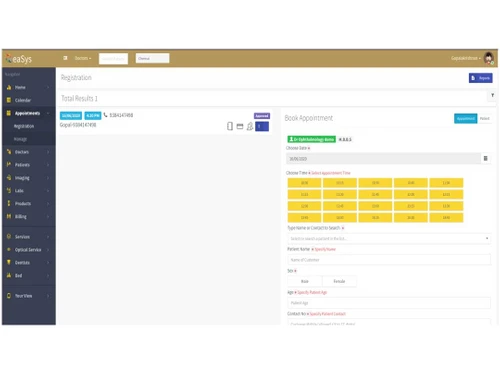The height and width of the screenshot is (375, 500).
Task: Open the user name dropdown in the top bar
Action: click(466, 58)
